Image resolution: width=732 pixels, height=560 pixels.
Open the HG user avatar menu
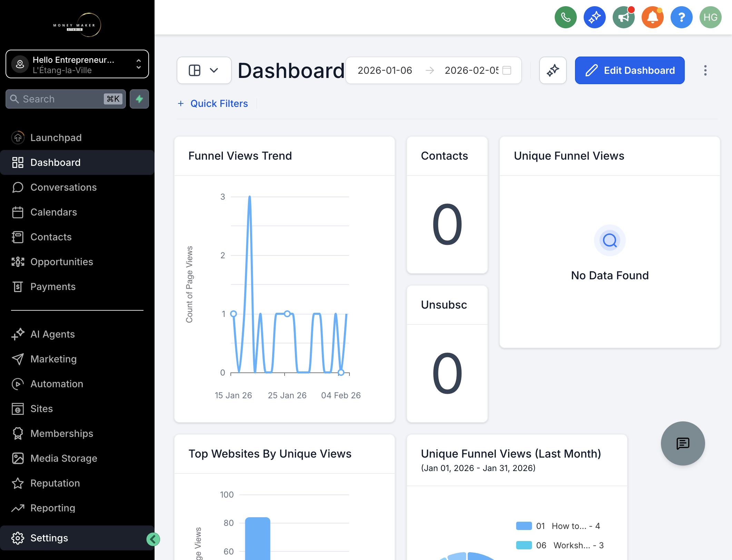pos(710,17)
